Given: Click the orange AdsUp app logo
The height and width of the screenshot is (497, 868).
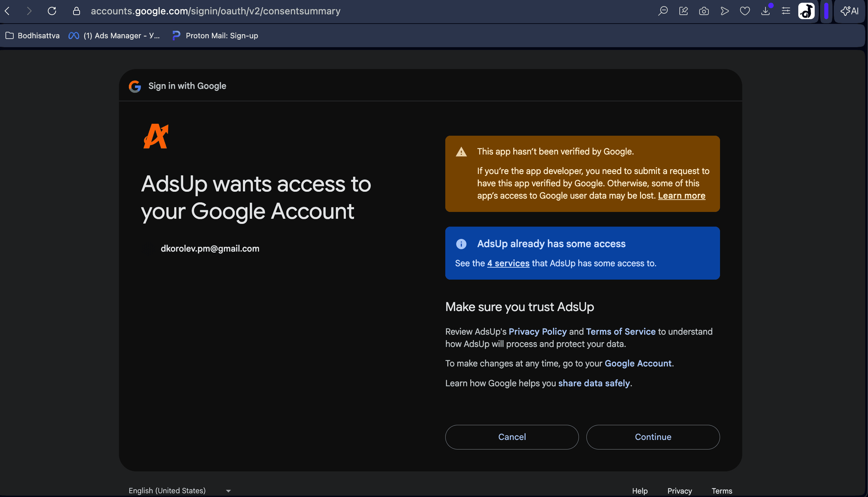Looking at the screenshot, I should coord(156,136).
